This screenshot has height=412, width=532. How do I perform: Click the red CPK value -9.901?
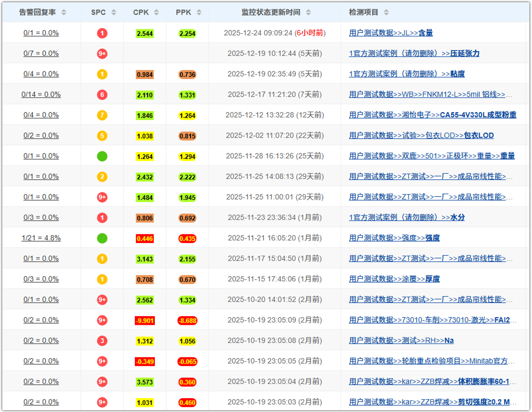[x=145, y=321]
